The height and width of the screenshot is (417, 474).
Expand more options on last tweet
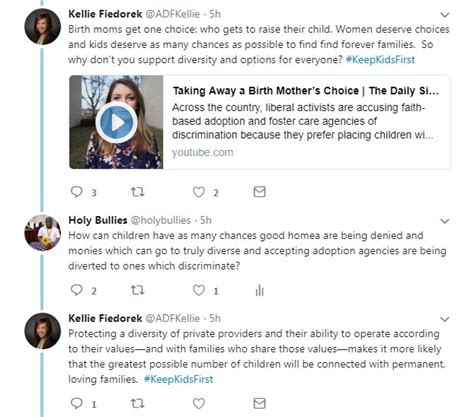(x=445, y=319)
